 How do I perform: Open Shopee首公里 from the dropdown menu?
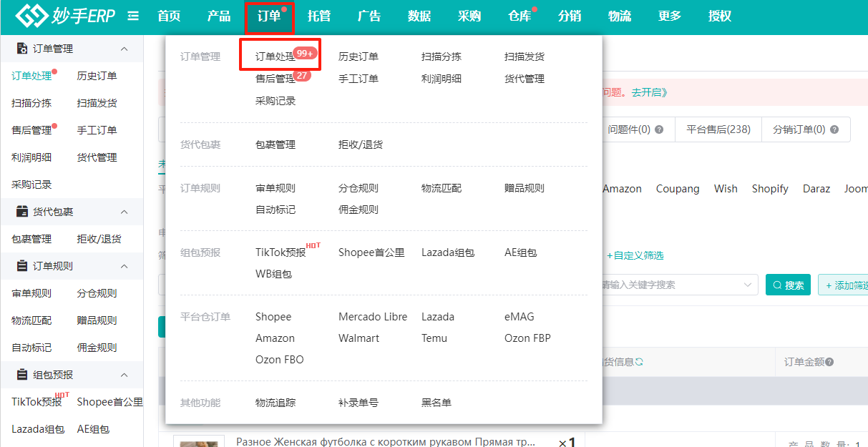[371, 252]
